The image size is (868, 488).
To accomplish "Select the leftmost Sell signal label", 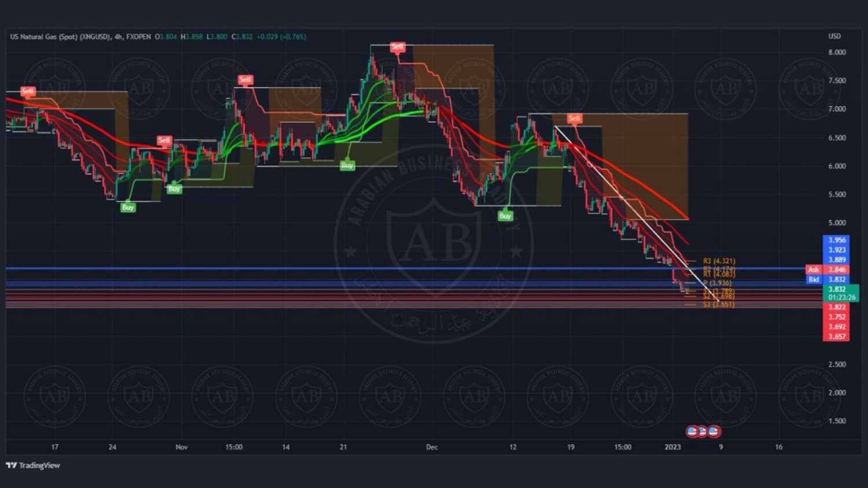I will click(x=27, y=91).
